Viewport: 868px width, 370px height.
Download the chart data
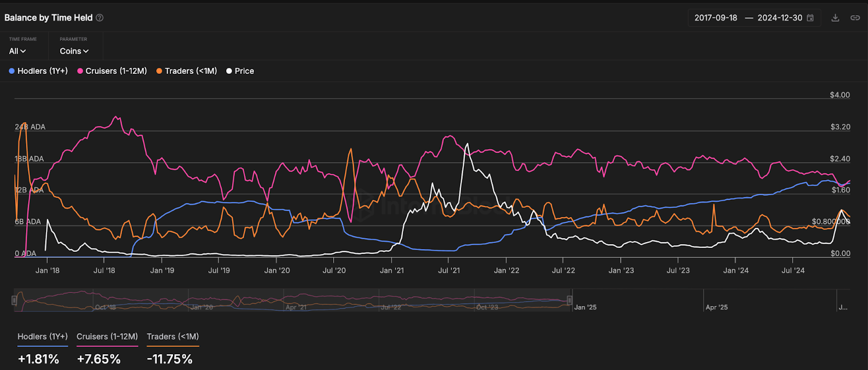pos(835,18)
